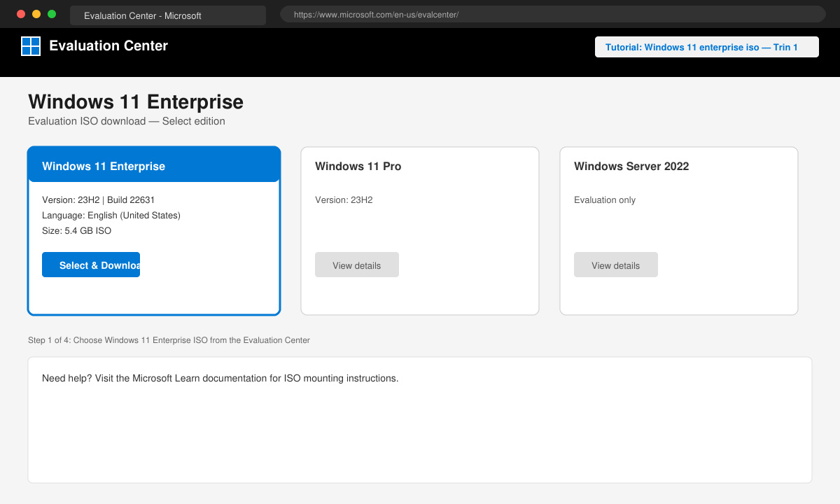Click the Evaluation only label

pyautogui.click(x=605, y=200)
